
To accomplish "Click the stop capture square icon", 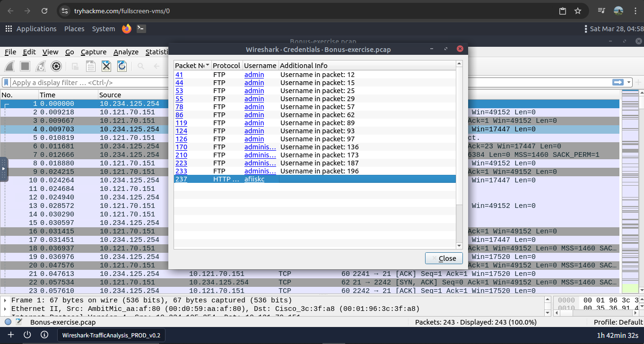I will pos(25,66).
